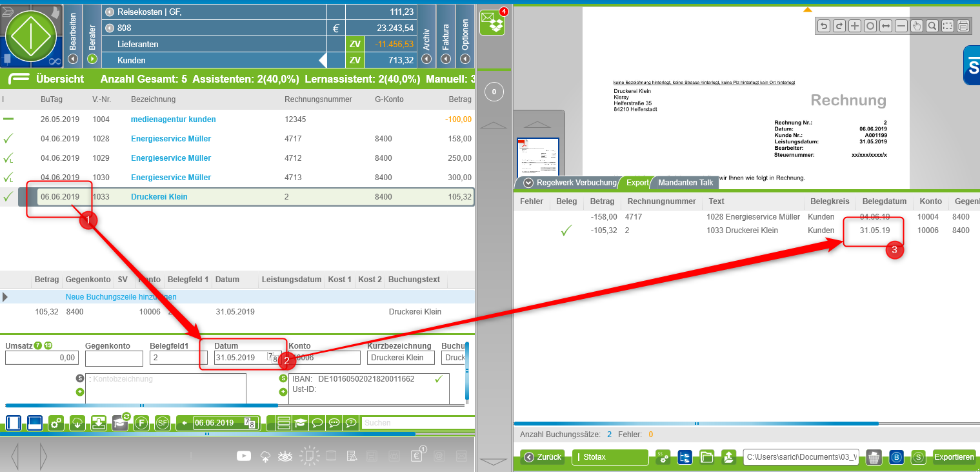980x472 pixels.
Task: Toggle the ZV button beside Lieferanten
Action: [355, 44]
